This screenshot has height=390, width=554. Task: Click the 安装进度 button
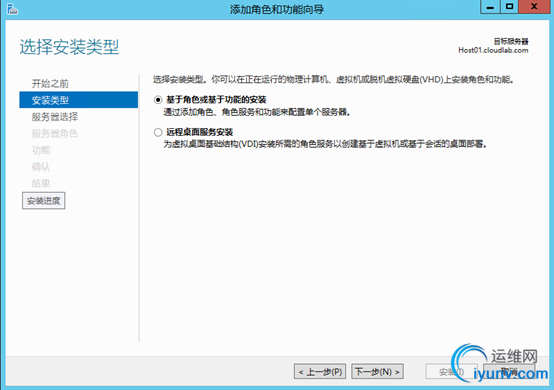(43, 201)
